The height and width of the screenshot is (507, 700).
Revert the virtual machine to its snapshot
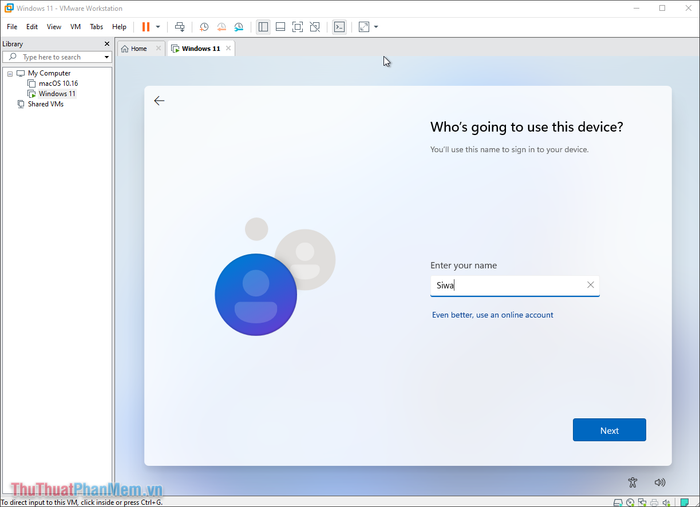point(221,27)
